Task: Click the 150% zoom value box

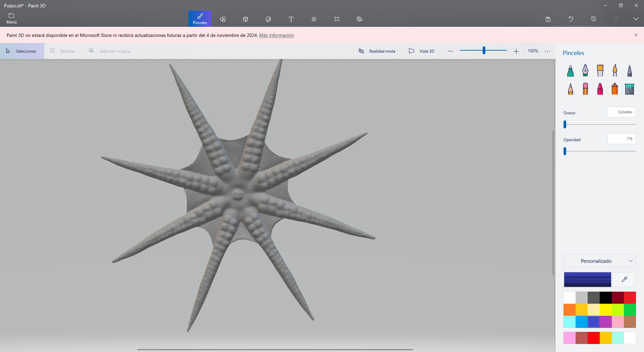Action: [x=532, y=51]
